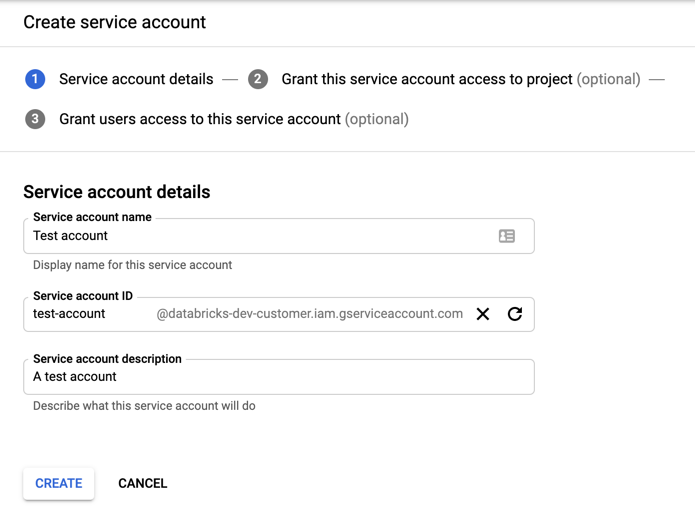Click the 'Create service account' page title
Image resolution: width=695 pixels, height=511 pixels.
click(115, 22)
